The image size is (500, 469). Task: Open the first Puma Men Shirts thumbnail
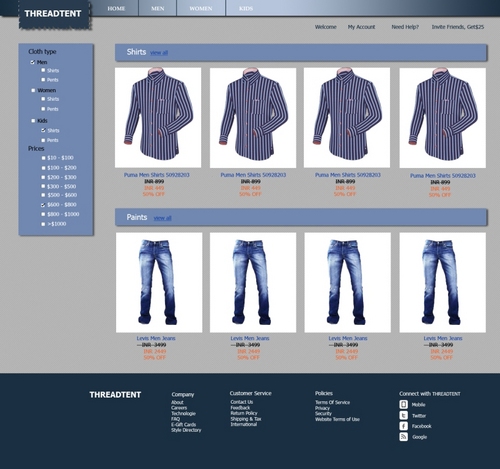click(158, 118)
